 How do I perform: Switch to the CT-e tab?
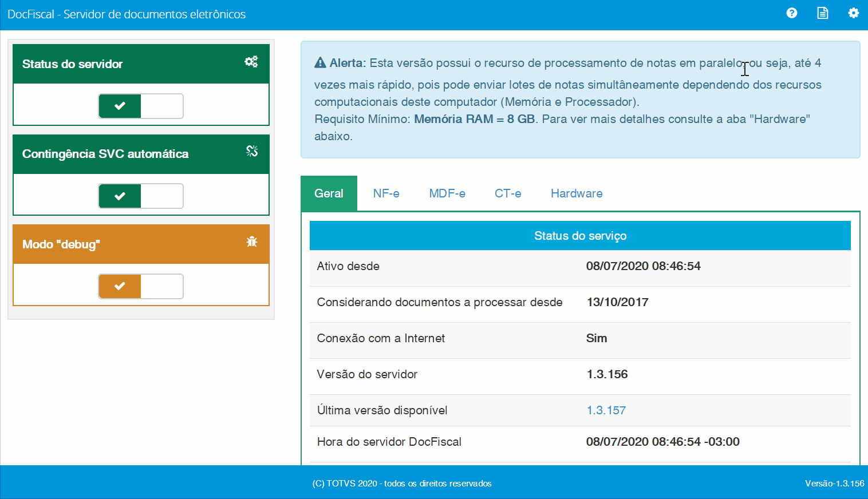tap(508, 193)
